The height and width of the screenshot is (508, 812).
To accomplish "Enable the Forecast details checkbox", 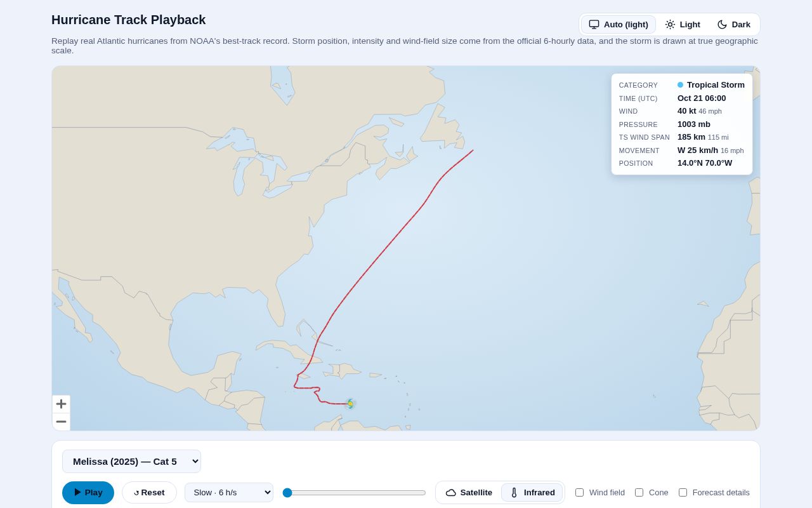I will [683, 493].
